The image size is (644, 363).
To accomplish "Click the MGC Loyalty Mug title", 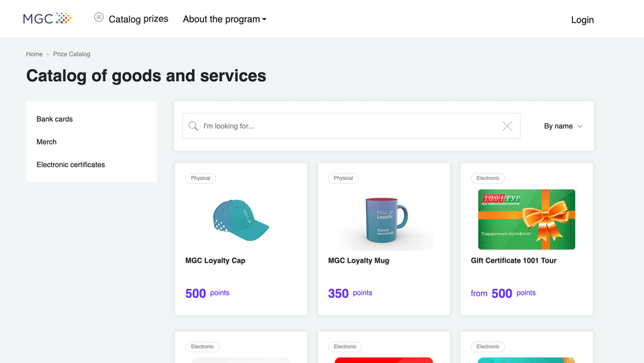I will point(358,260).
